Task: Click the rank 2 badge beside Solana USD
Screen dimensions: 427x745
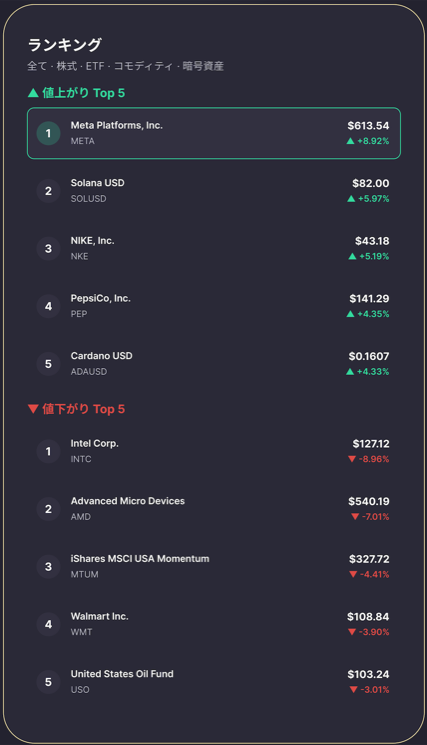Action: (48, 191)
